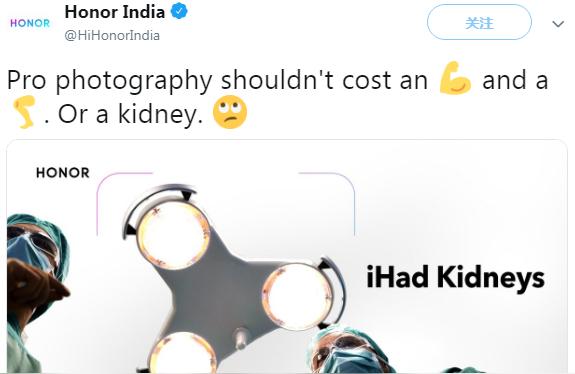575x374 pixels.
Task: Click the 'Or a kidney.' text line
Action: [130, 114]
